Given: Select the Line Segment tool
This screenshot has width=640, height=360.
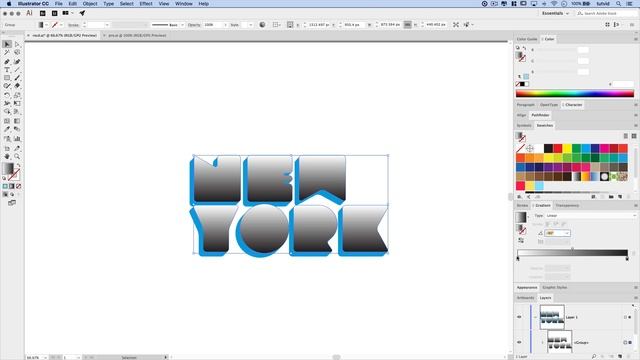Looking at the screenshot, I should [x=17, y=70].
